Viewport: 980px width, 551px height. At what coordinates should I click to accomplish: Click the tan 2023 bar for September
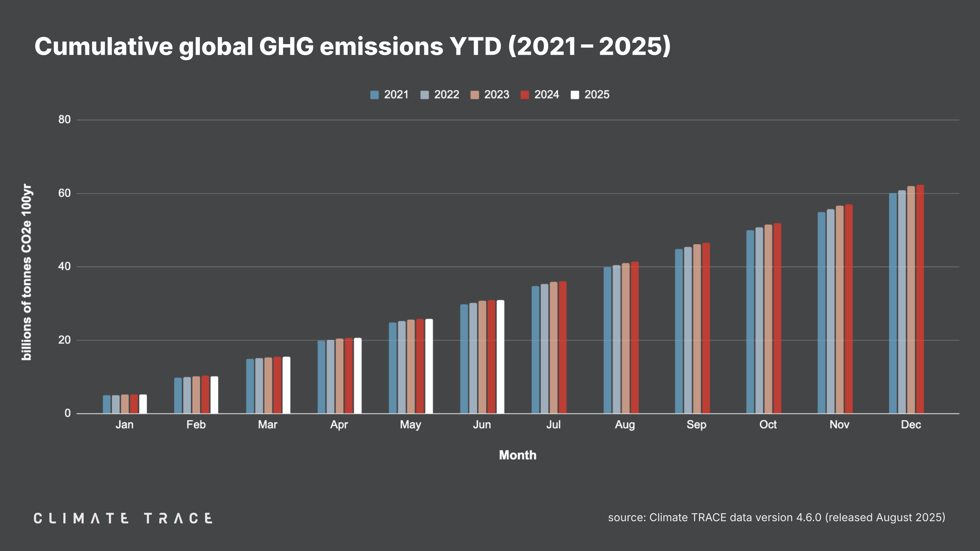coord(697,329)
